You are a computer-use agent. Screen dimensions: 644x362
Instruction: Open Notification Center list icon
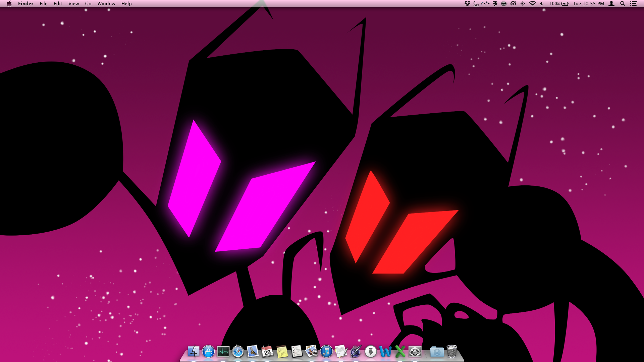coord(634,4)
